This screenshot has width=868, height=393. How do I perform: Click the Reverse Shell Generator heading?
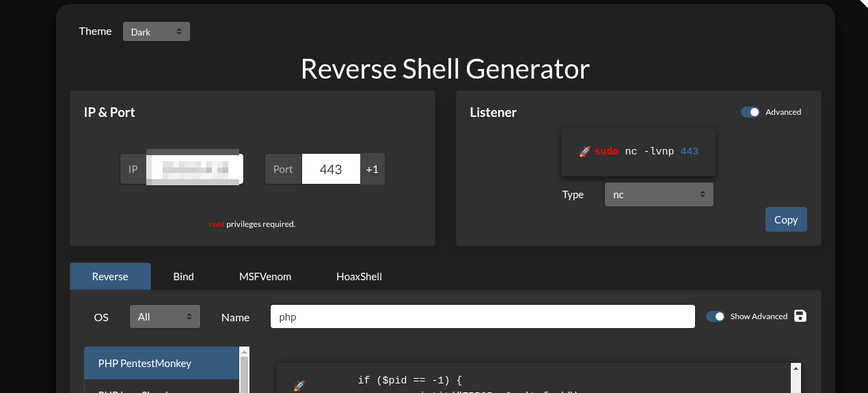pos(445,69)
